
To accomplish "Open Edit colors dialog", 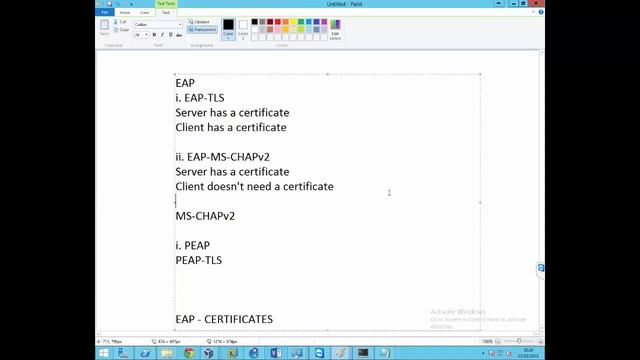I will tap(335, 29).
